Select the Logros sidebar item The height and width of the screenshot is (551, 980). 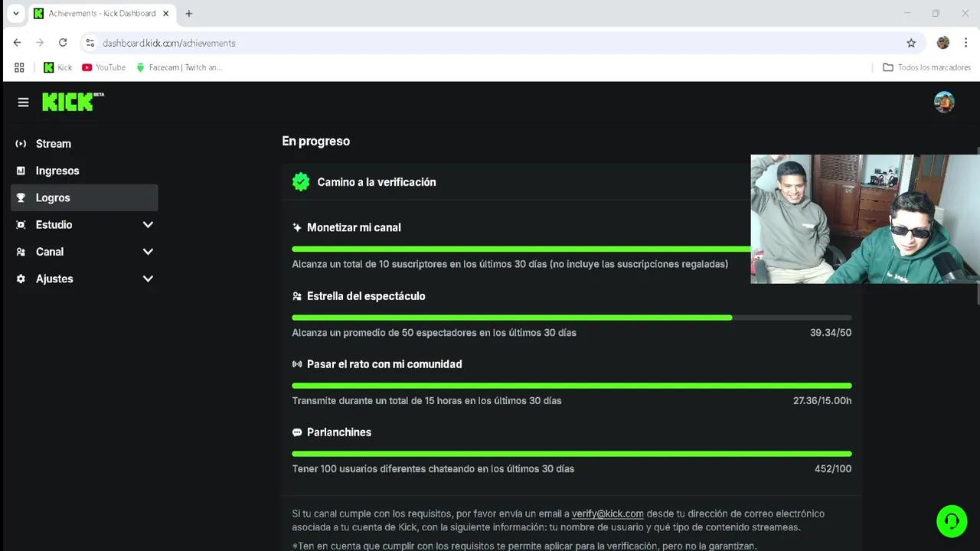(x=84, y=197)
